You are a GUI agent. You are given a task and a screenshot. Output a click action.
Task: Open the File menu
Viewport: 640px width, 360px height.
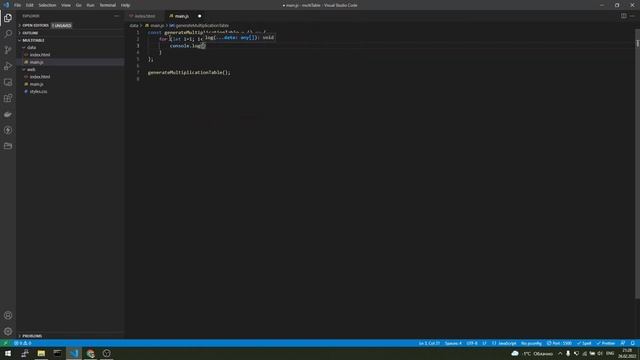(x=18, y=5)
